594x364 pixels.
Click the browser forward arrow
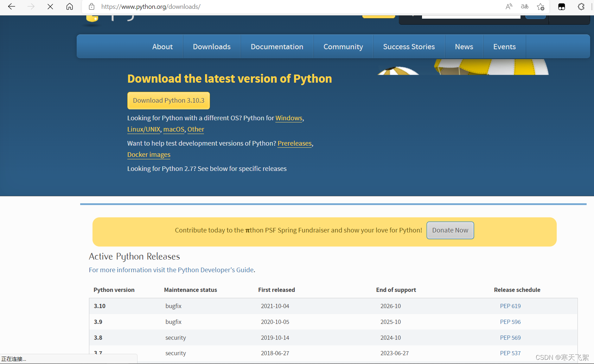point(31,7)
